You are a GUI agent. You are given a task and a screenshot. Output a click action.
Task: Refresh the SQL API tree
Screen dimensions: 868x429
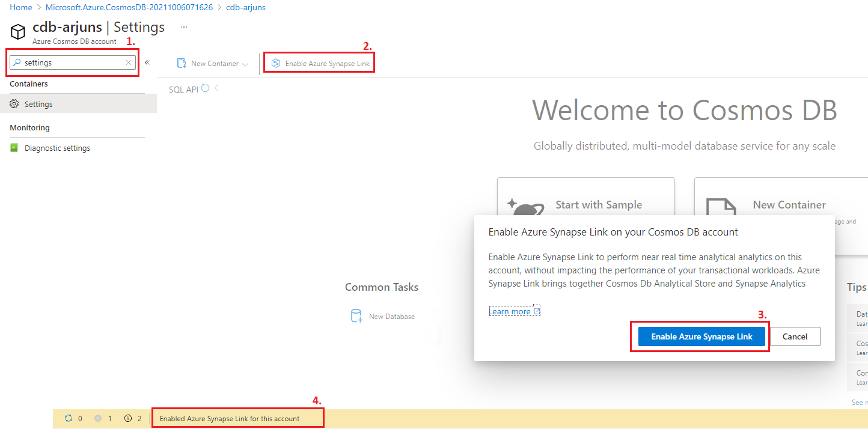(206, 89)
